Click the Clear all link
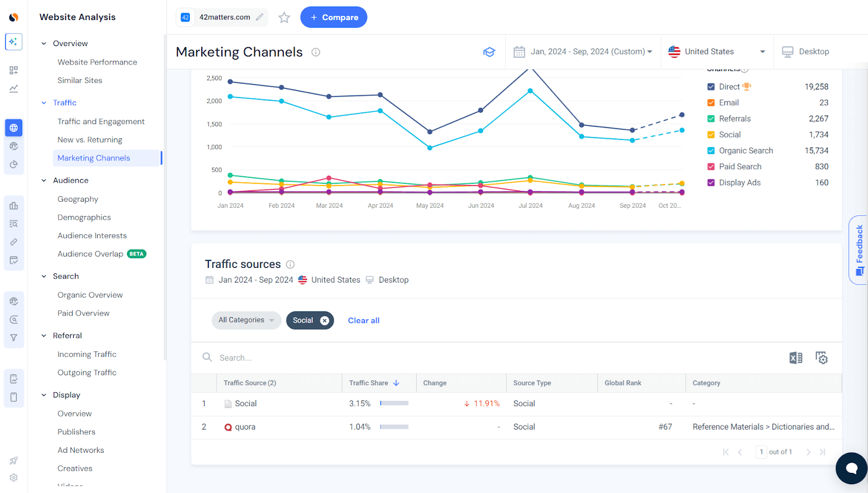This screenshot has height=493, width=868. (x=363, y=320)
